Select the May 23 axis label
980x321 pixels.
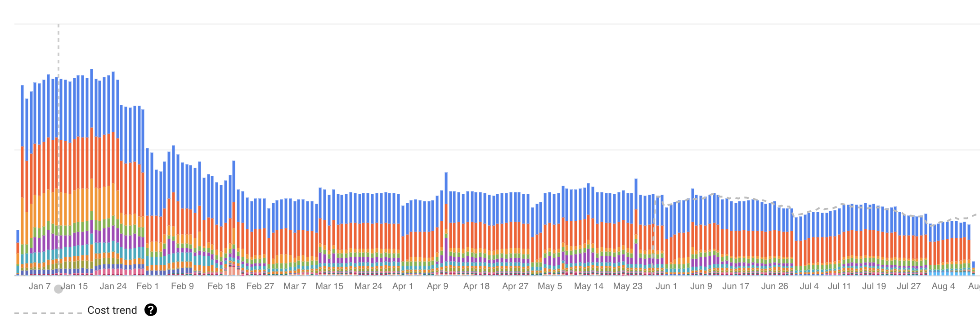(628, 286)
